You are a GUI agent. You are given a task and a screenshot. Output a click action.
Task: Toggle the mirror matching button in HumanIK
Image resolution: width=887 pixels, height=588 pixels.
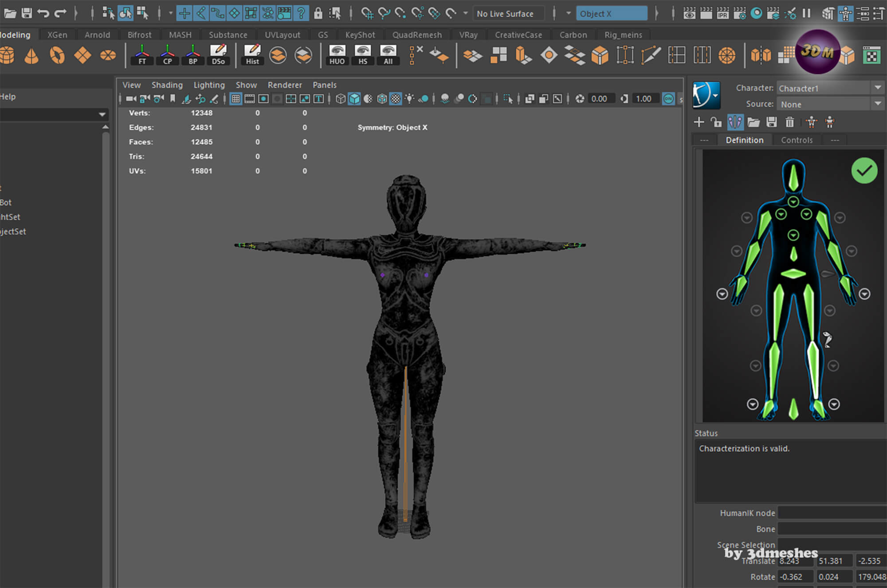coord(735,122)
